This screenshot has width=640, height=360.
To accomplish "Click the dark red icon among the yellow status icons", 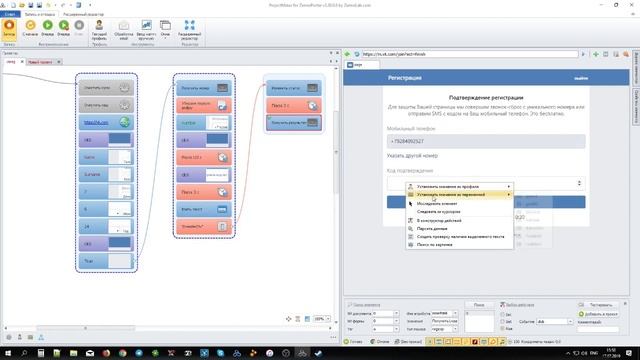I will (475, 341).
